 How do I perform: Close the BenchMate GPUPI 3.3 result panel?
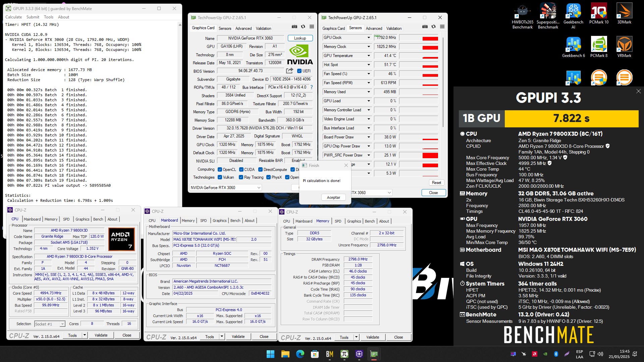(638, 91)
